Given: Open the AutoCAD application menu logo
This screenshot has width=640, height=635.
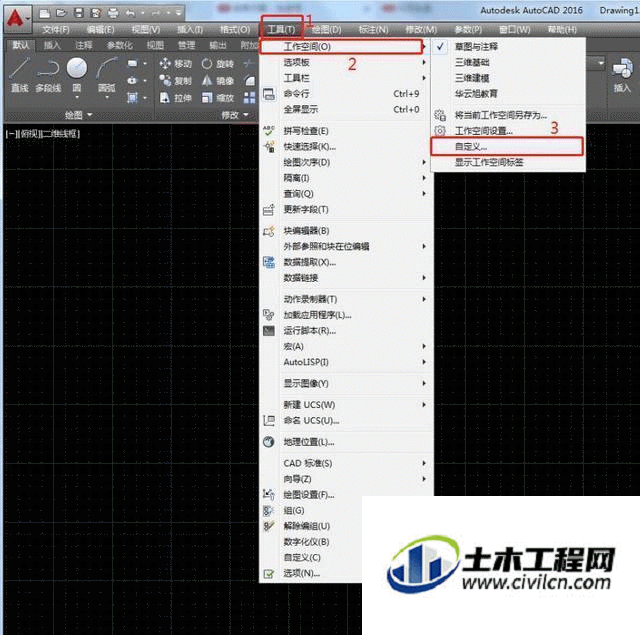Looking at the screenshot, I should coord(15,19).
